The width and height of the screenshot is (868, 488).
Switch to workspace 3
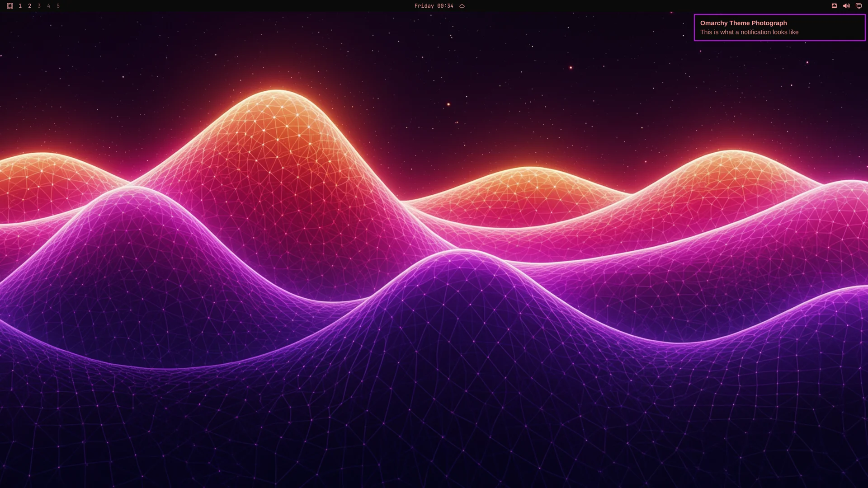click(x=39, y=6)
